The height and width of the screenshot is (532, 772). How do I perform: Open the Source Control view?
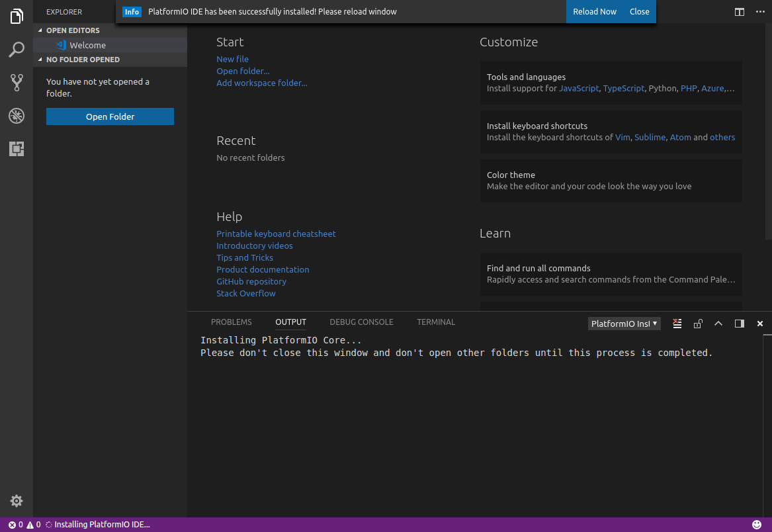pos(17,82)
